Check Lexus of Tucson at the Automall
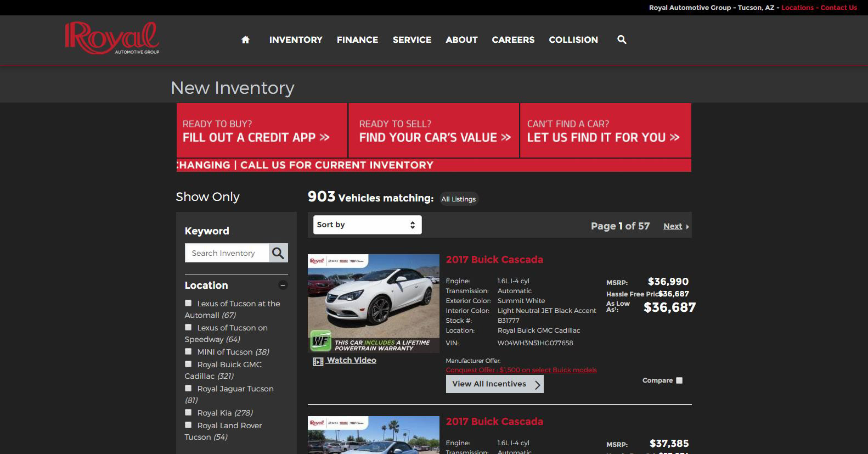This screenshot has width=868, height=454. 188,303
